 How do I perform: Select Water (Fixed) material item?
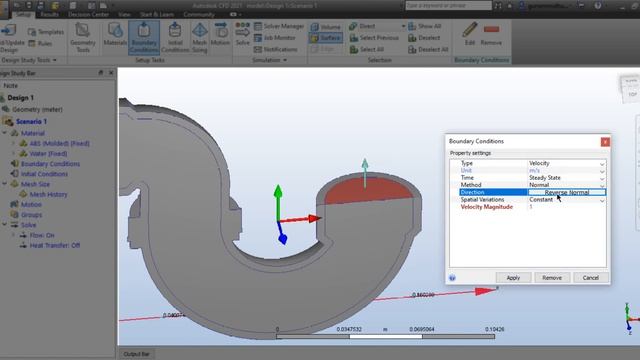(x=48, y=153)
